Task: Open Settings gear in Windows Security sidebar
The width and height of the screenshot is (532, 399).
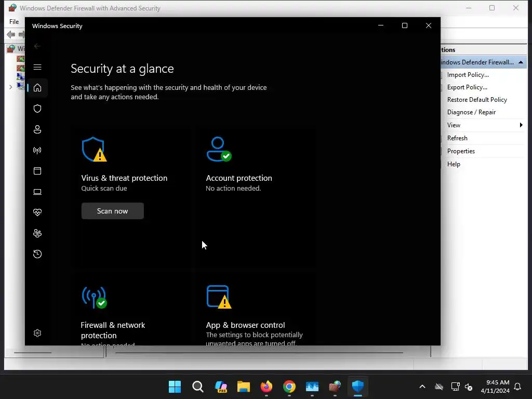Action: coord(37,333)
